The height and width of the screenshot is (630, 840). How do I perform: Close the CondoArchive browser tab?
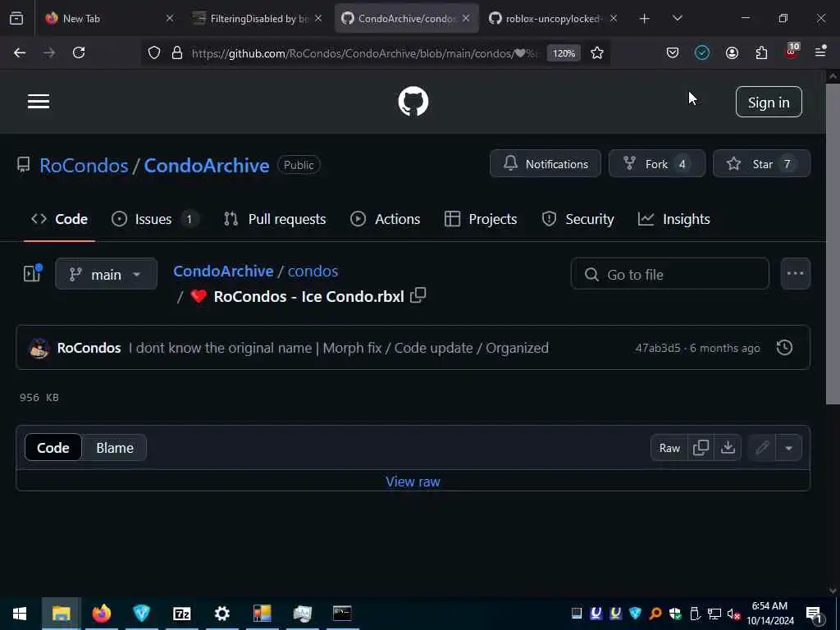coord(466,18)
